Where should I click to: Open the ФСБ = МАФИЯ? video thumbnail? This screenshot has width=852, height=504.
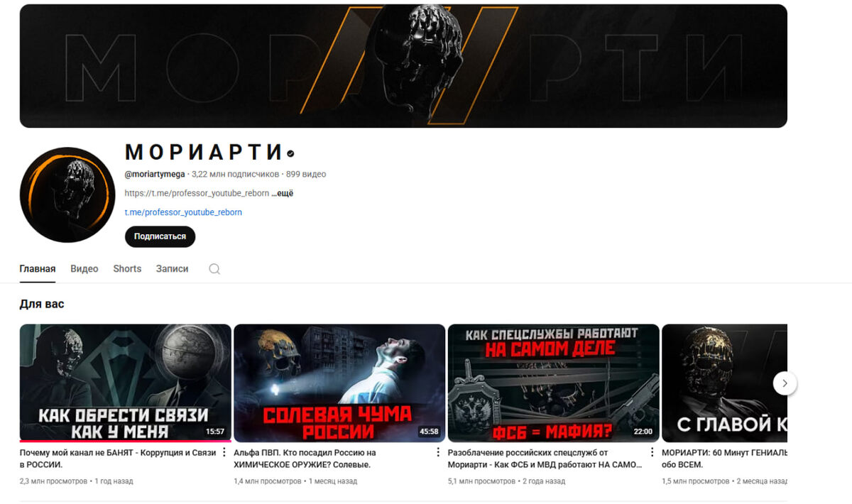coord(553,383)
